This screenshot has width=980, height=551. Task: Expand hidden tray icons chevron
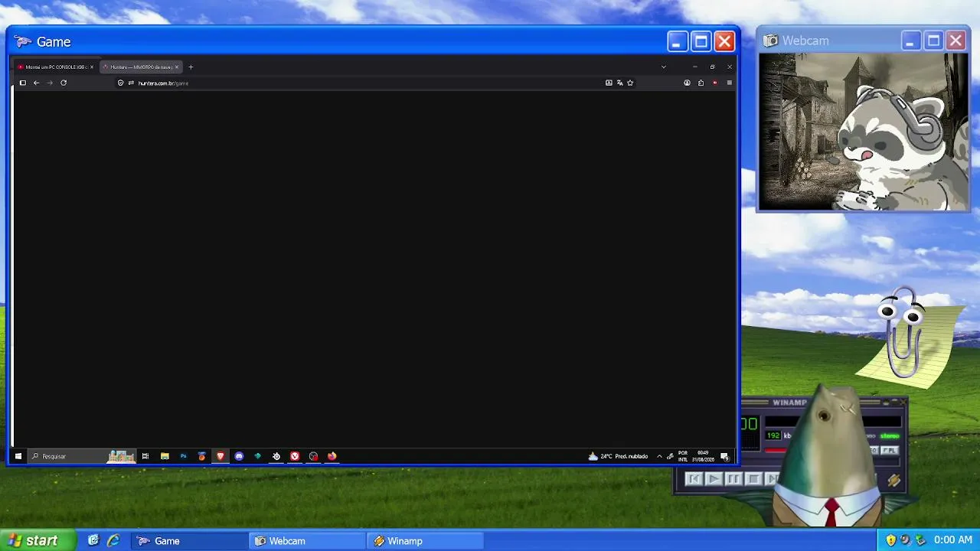click(x=659, y=456)
